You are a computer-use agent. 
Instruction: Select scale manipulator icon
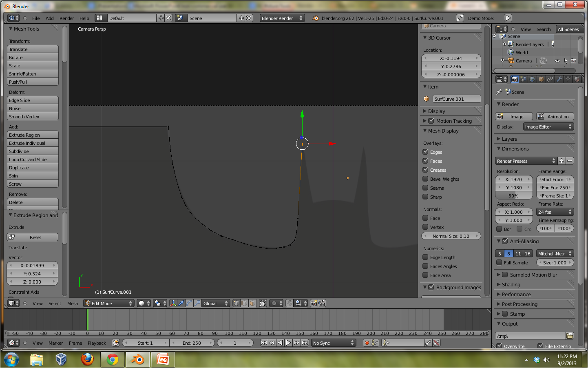197,303
